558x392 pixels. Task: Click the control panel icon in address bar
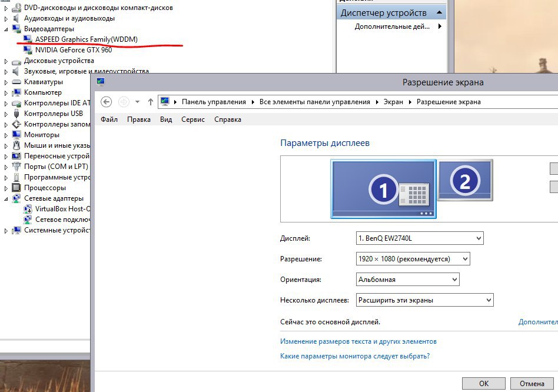click(x=165, y=102)
